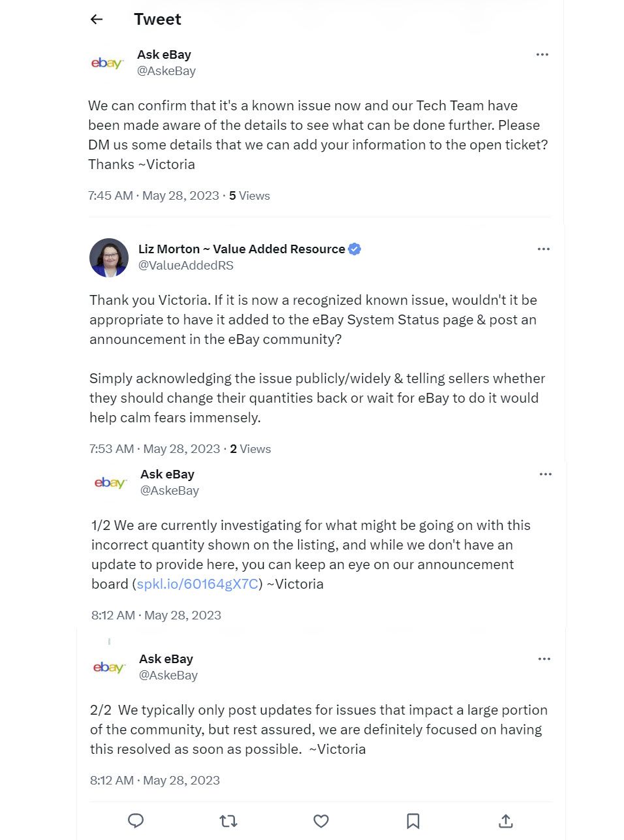Open more options on Liz Morton's tweet
This screenshot has width=624, height=840.
[544, 249]
